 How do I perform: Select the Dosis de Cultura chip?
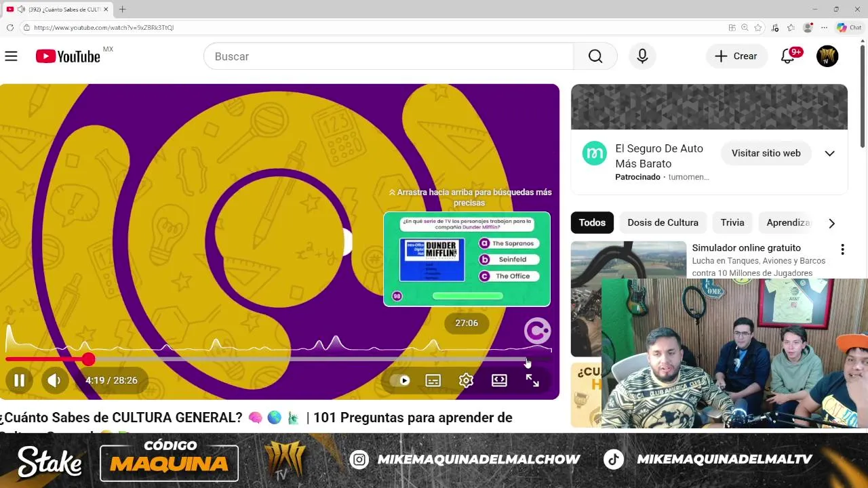[x=663, y=222]
